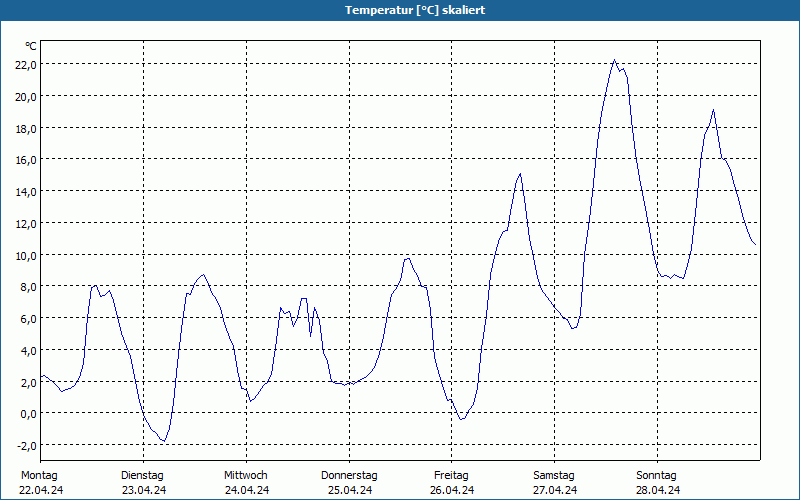Click the Mittwoch day label
Image resolution: width=800 pixels, height=500 pixels.
(x=245, y=476)
